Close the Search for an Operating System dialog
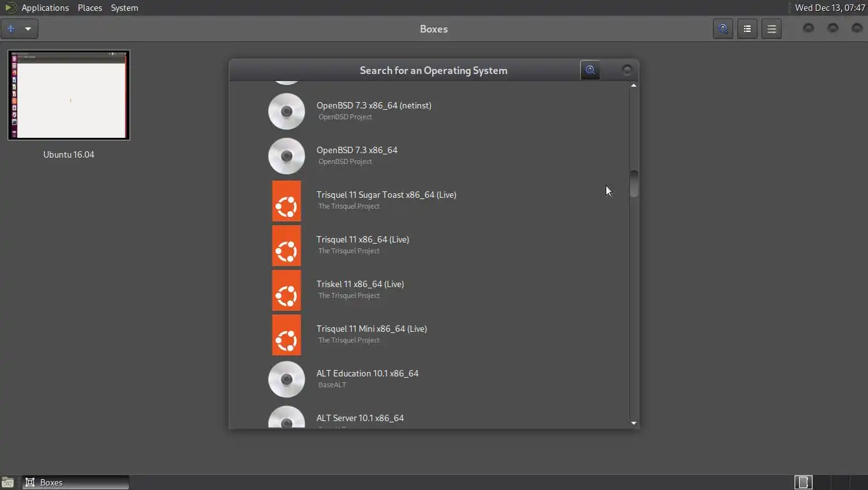868x490 pixels. [x=627, y=70]
